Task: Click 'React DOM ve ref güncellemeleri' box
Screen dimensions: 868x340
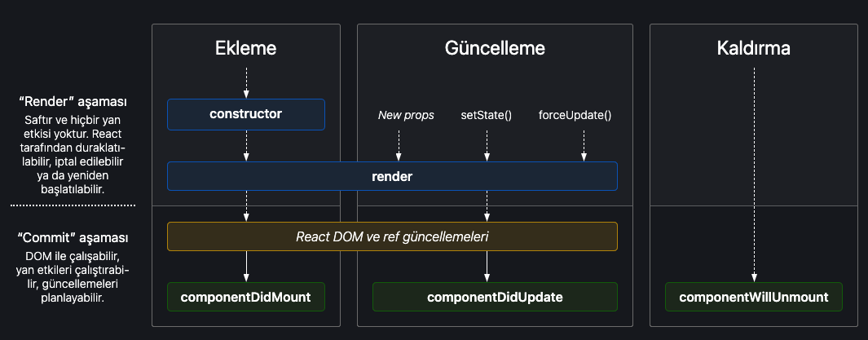Action: (x=392, y=236)
